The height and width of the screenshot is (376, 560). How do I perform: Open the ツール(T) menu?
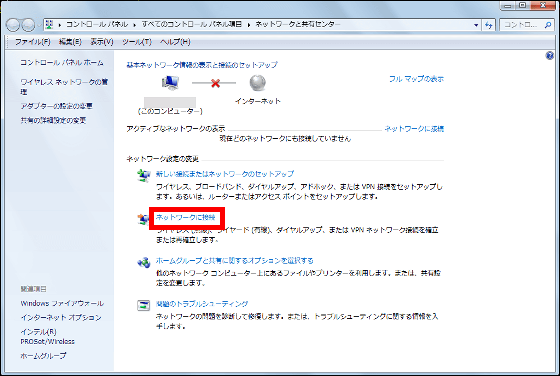point(137,42)
